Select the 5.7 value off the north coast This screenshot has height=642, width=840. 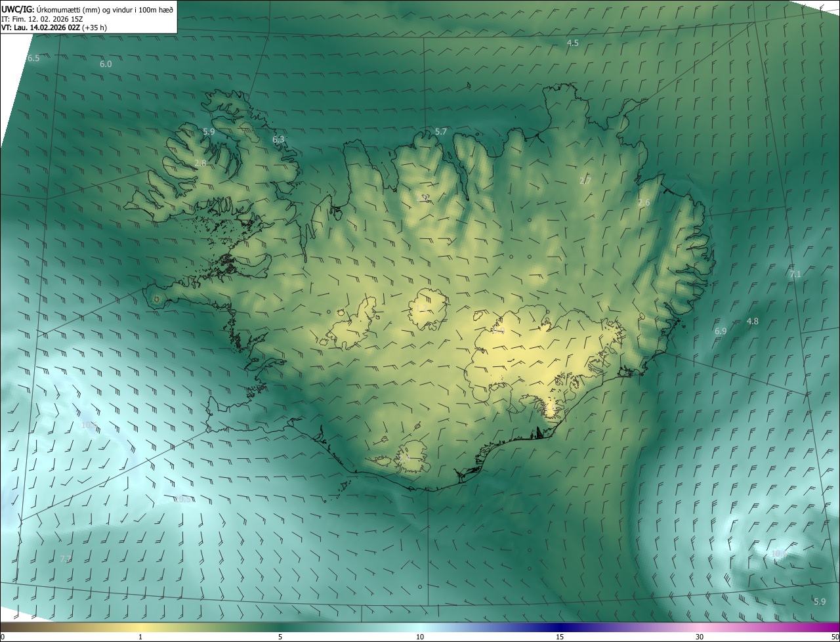pyautogui.click(x=441, y=132)
